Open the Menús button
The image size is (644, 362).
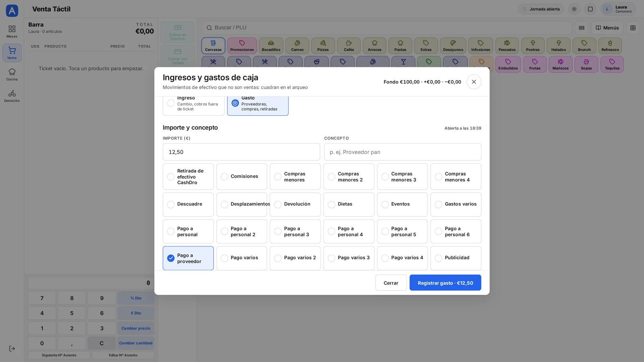pos(607,28)
